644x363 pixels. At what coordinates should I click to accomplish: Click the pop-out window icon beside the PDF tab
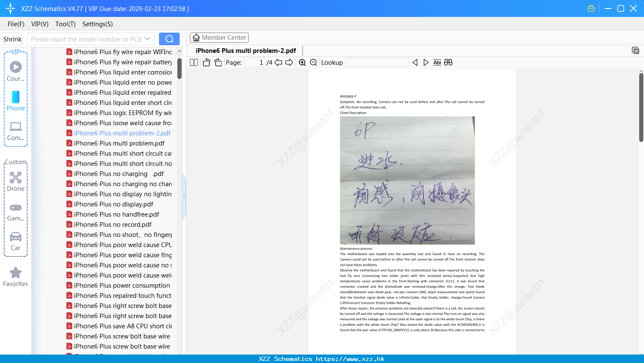(x=636, y=50)
